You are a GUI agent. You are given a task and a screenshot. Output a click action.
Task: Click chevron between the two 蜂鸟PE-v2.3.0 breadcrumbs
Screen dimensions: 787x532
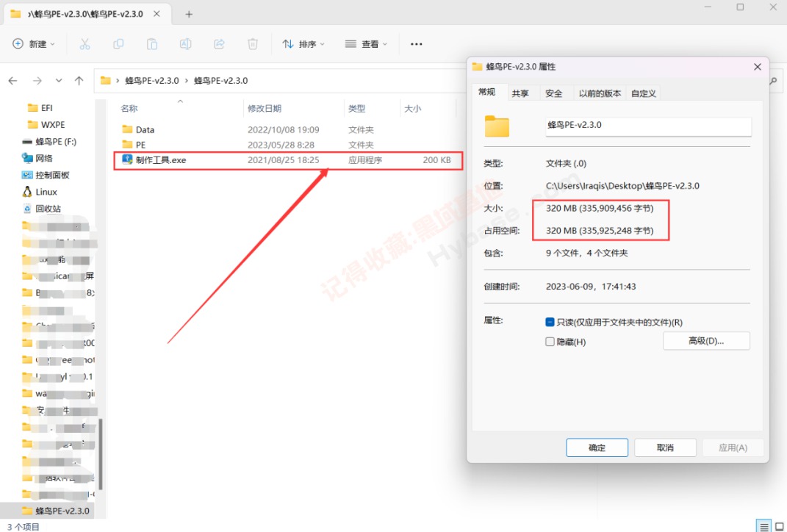pos(187,81)
